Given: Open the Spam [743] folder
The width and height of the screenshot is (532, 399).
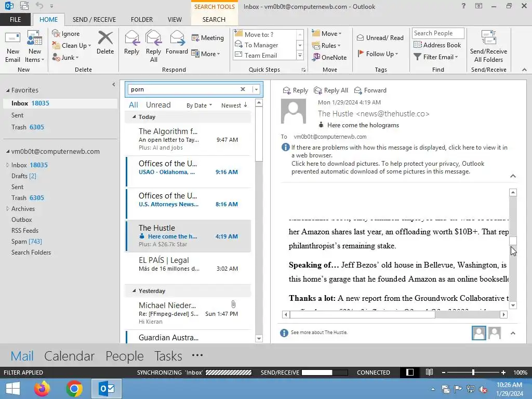Looking at the screenshot, I should [x=26, y=241].
